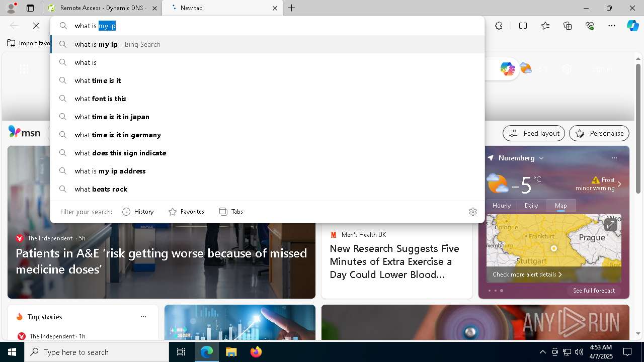
Task: Open Settings and more ellipsis menu
Action: click(612, 26)
